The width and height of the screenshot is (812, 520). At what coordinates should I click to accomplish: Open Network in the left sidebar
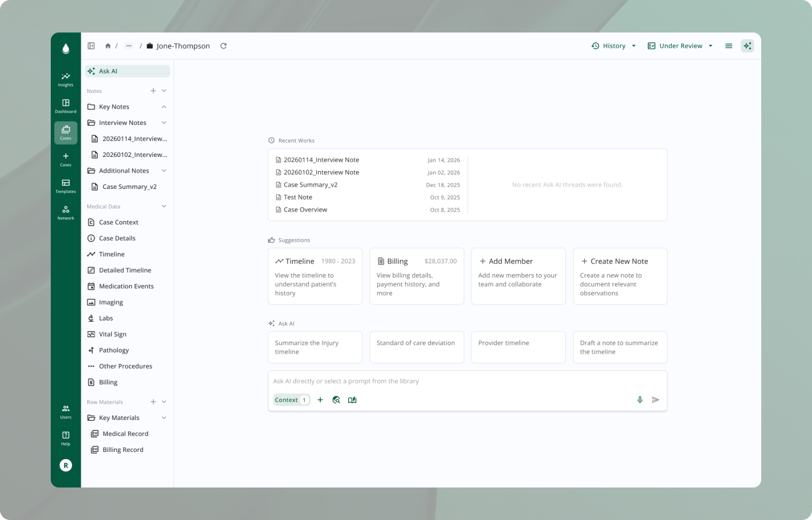(x=65, y=212)
